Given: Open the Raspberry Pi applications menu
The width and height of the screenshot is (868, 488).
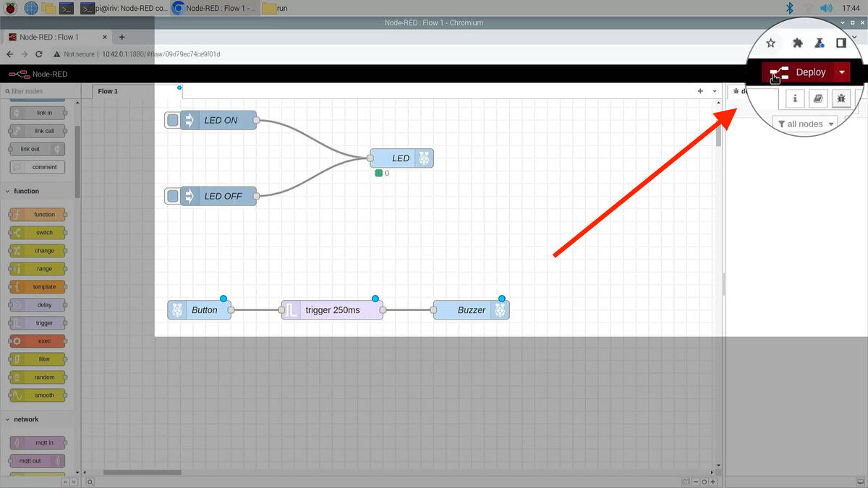Looking at the screenshot, I should point(11,9).
